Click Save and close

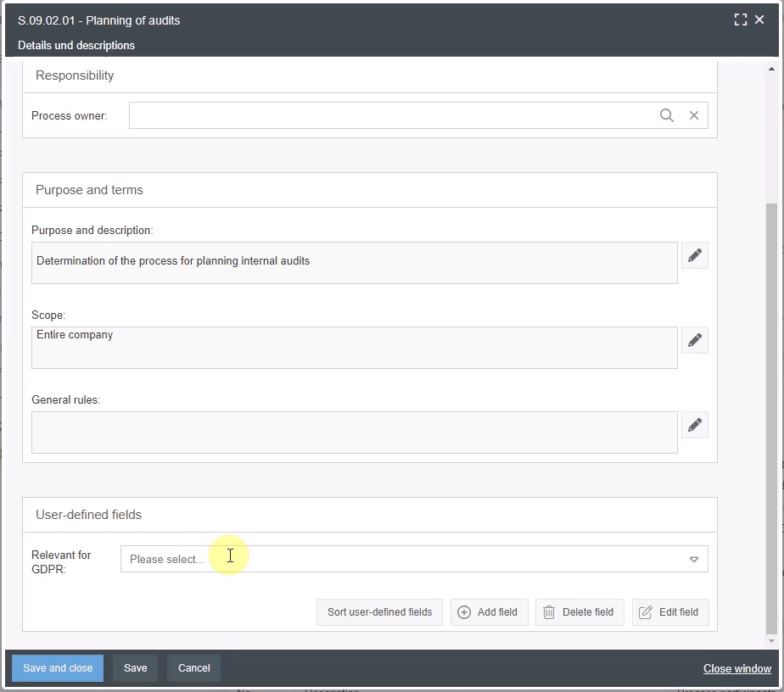coord(58,668)
